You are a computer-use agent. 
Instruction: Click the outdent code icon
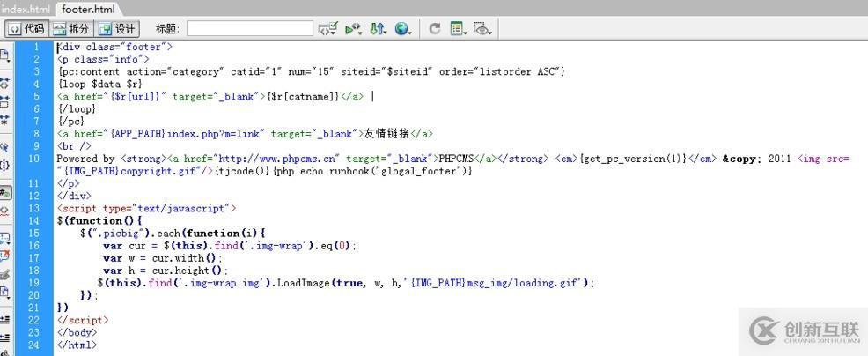point(4,337)
